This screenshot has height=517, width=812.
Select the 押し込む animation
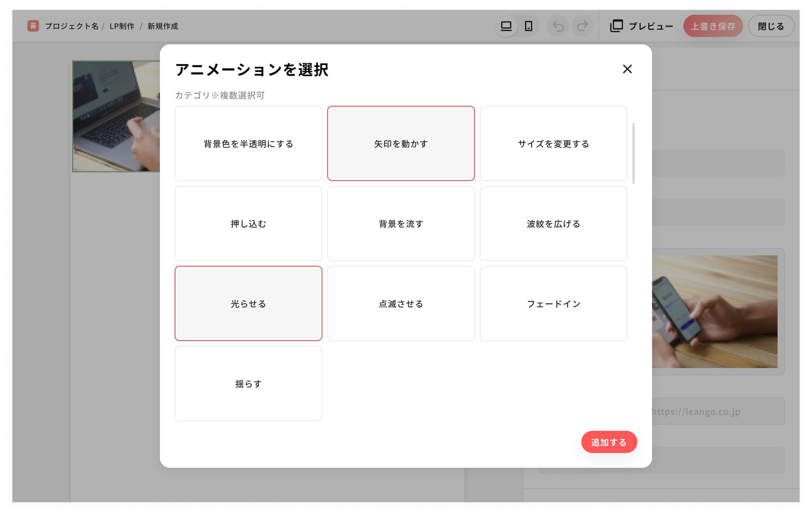click(248, 223)
